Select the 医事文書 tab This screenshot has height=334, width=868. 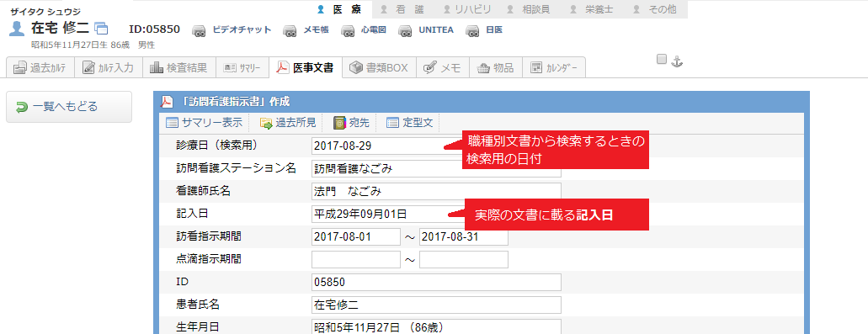(x=306, y=68)
